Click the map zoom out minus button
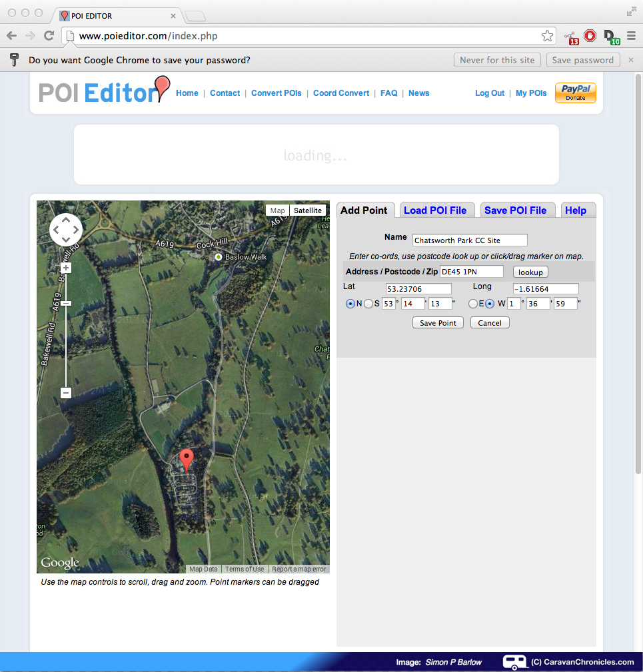Screen dimensions: 643x672 click(x=66, y=393)
